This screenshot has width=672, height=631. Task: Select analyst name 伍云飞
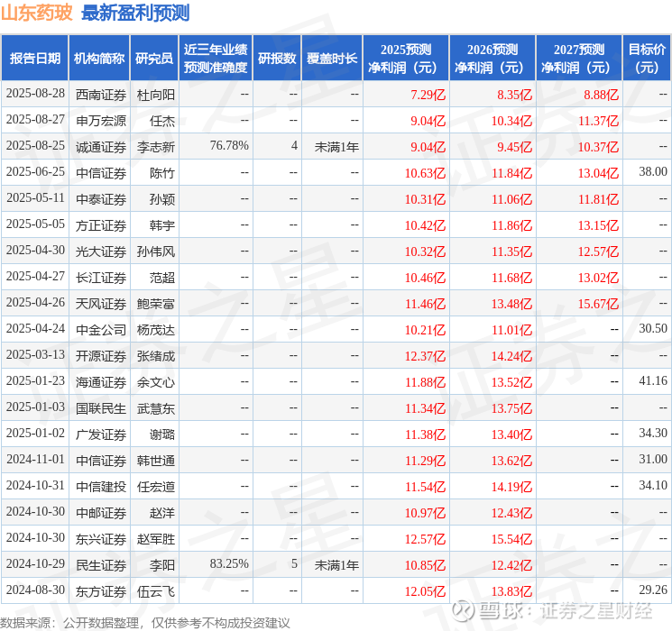click(x=155, y=591)
